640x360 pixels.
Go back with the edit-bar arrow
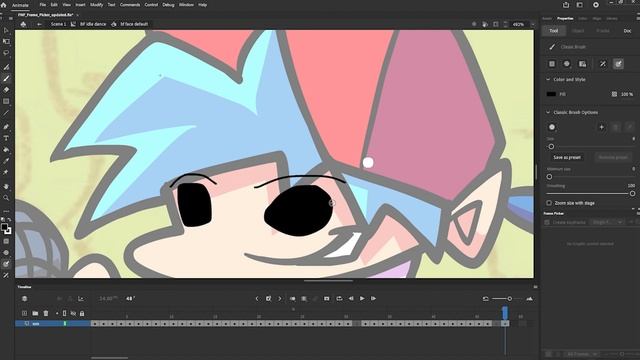coord(39,24)
